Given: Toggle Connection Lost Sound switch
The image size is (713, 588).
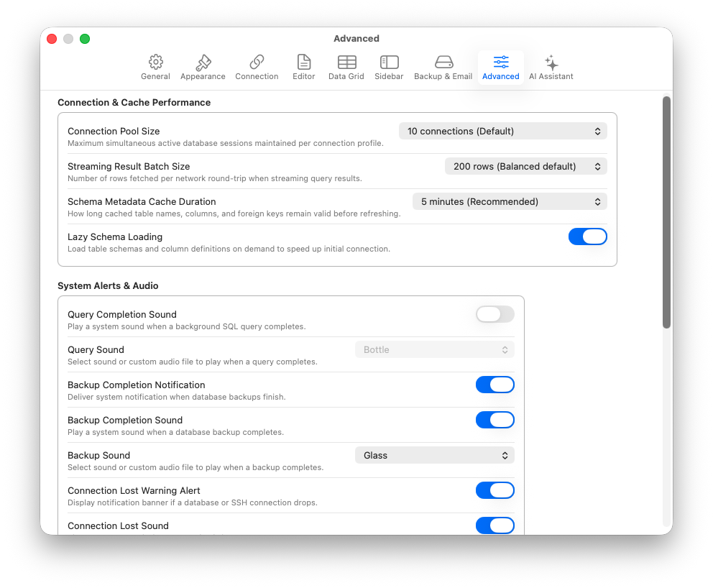Looking at the screenshot, I should (x=495, y=525).
